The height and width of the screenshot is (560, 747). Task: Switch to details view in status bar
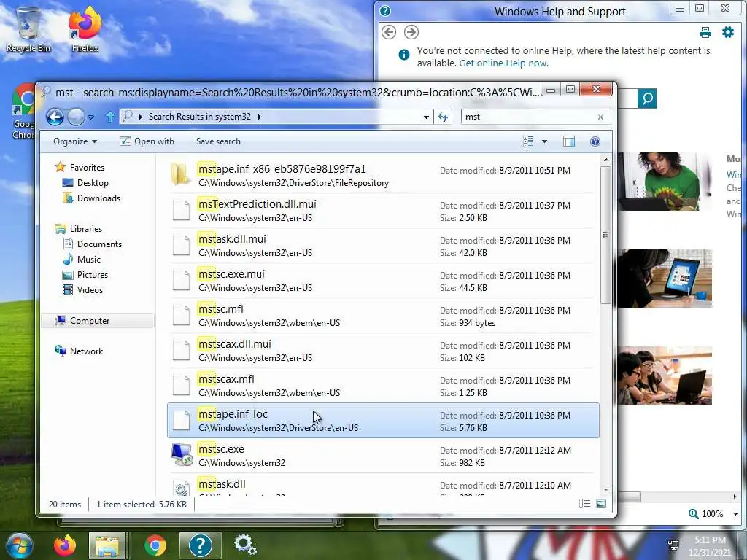pyautogui.click(x=584, y=504)
